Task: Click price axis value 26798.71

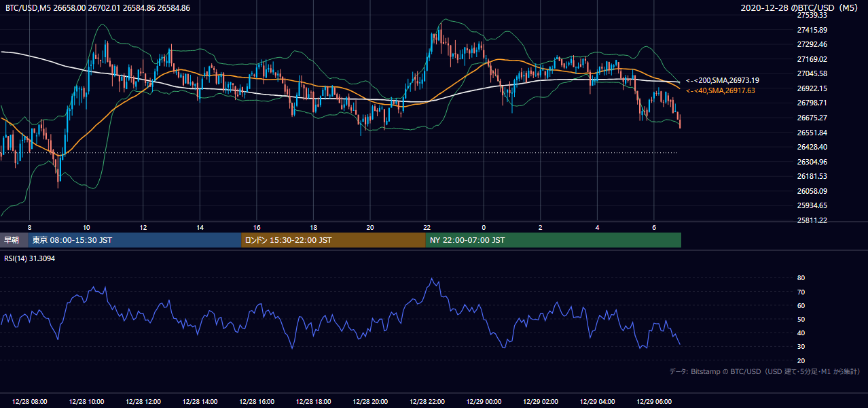Action: coord(812,103)
